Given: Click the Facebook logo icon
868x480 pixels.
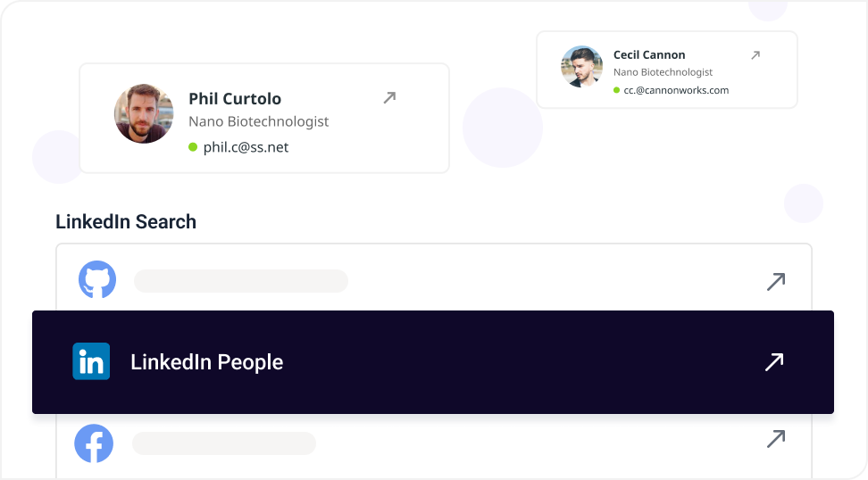Looking at the screenshot, I should 94,443.
